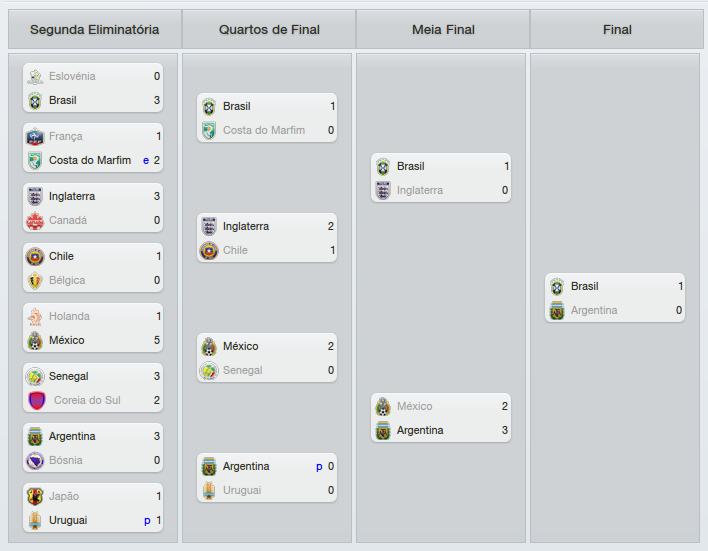Click the França crest in Segunda Eliminatória

tap(35, 136)
